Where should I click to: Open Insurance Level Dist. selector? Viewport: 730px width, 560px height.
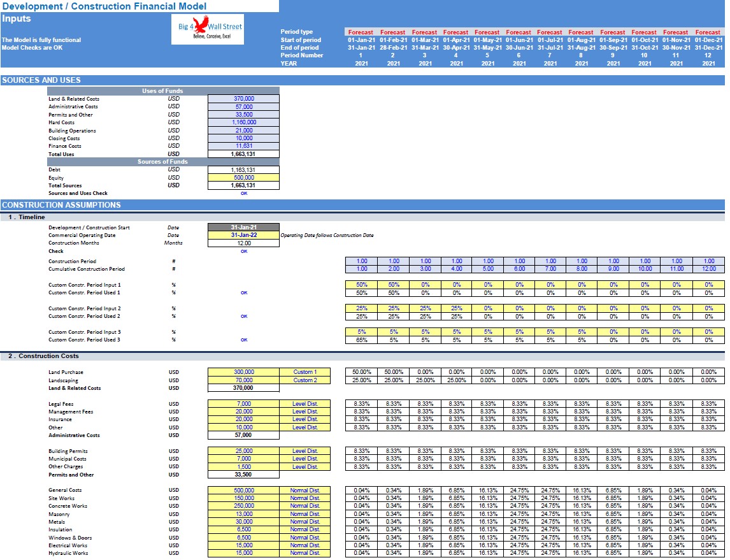click(x=305, y=419)
